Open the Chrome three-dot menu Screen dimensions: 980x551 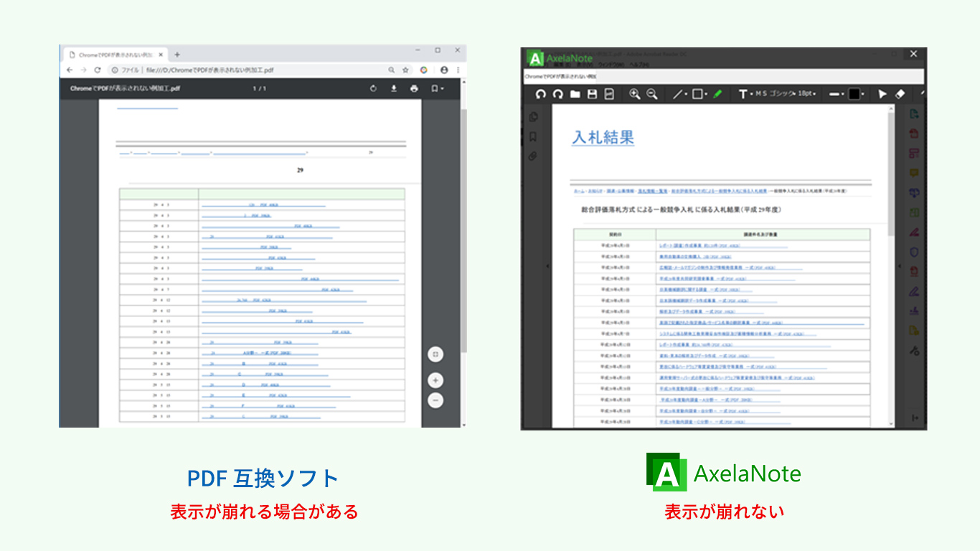pyautogui.click(x=458, y=70)
